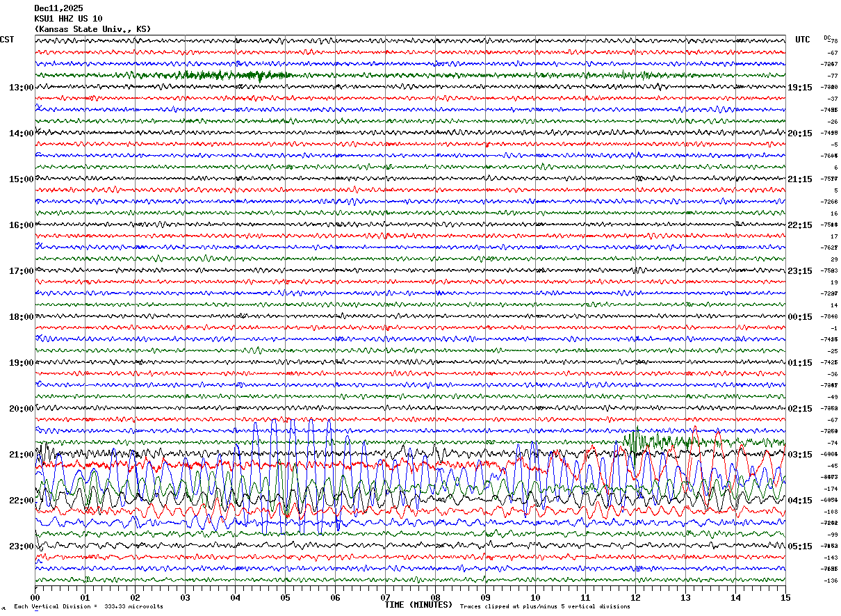Click the TIME (MINUTES) axis title
This screenshot has width=841, height=616.
[418, 605]
